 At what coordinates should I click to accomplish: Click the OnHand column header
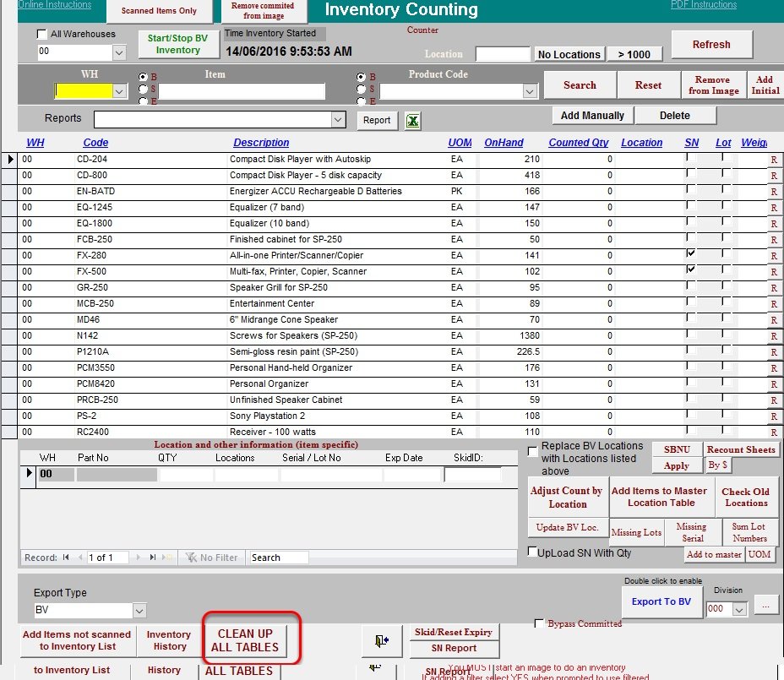[x=504, y=143]
